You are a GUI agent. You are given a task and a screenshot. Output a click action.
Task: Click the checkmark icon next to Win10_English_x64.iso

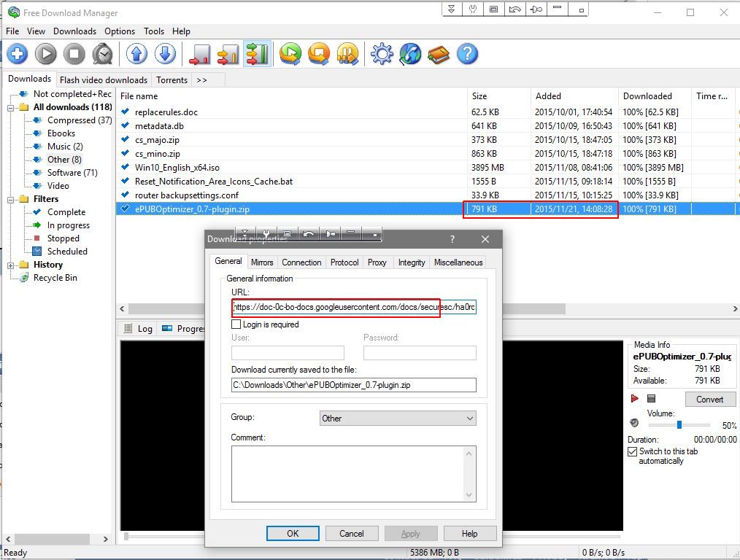tap(125, 167)
